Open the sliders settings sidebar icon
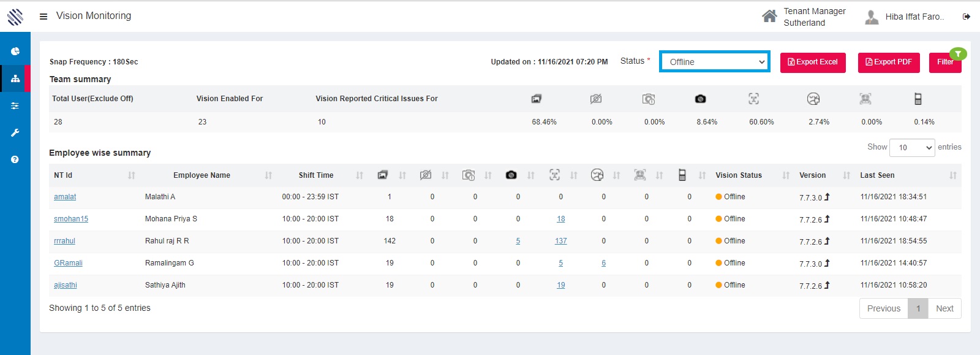 click(15, 106)
